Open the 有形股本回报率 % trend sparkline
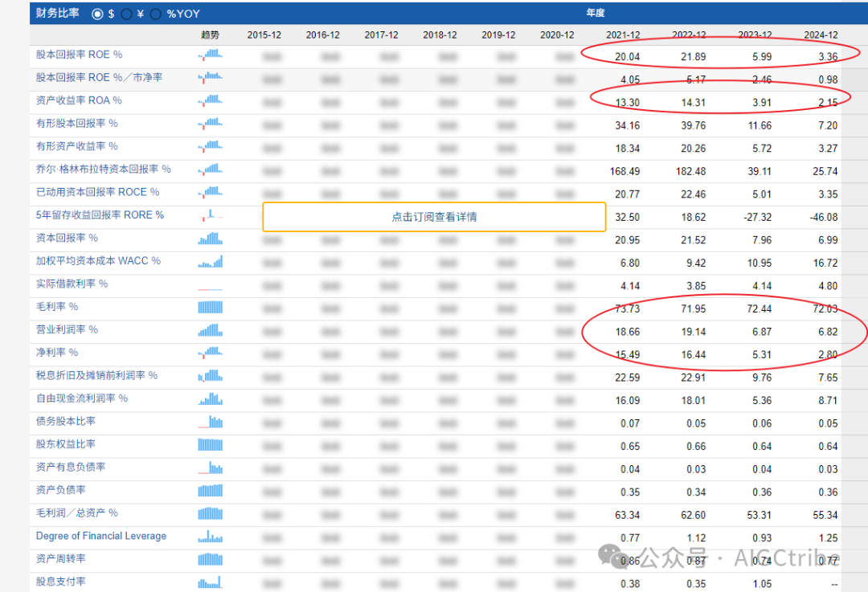868x592 pixels. click(211, 124)
